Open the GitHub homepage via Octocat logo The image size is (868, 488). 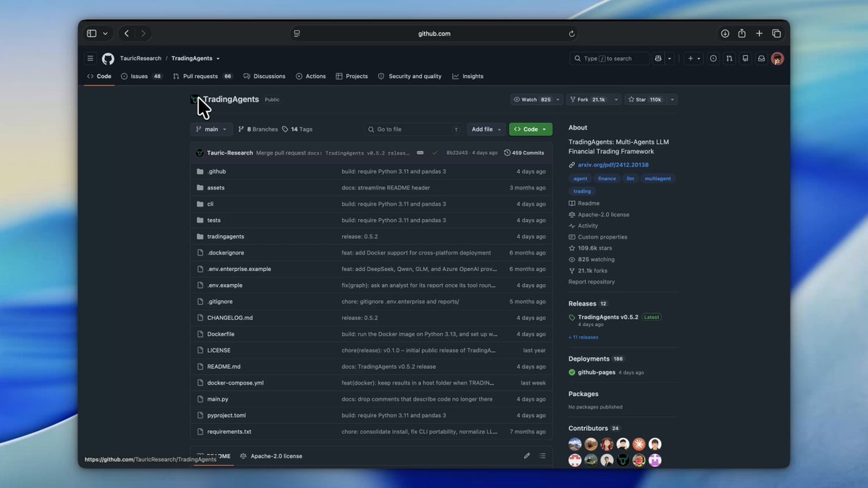(108, 59)
